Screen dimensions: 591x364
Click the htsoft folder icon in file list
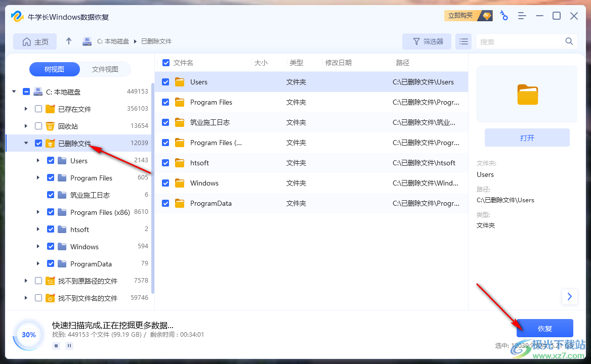180,163
